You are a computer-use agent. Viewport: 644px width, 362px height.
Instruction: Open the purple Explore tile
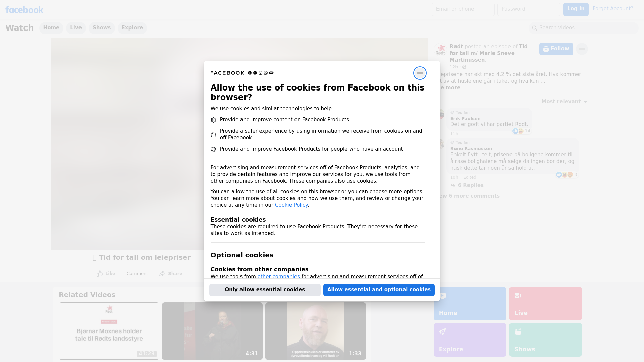pyautogui.click(x=470, y=340)
